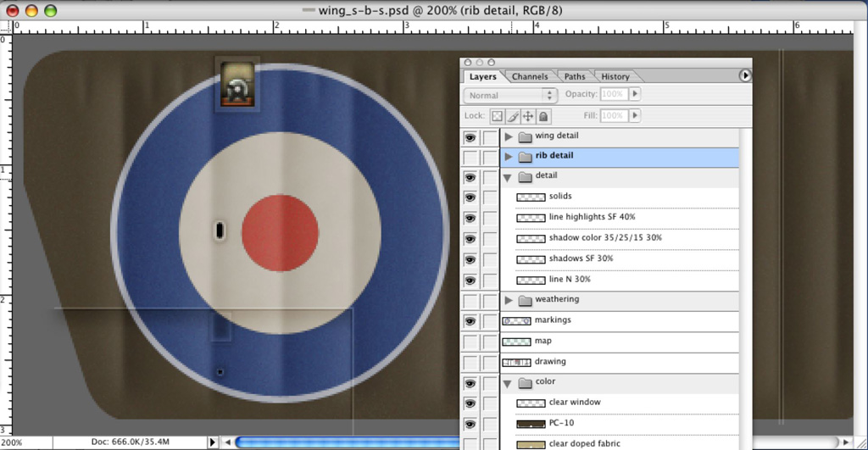Open the Normal blend mode dropdown
868x450 pixels.
pos(509,95)
